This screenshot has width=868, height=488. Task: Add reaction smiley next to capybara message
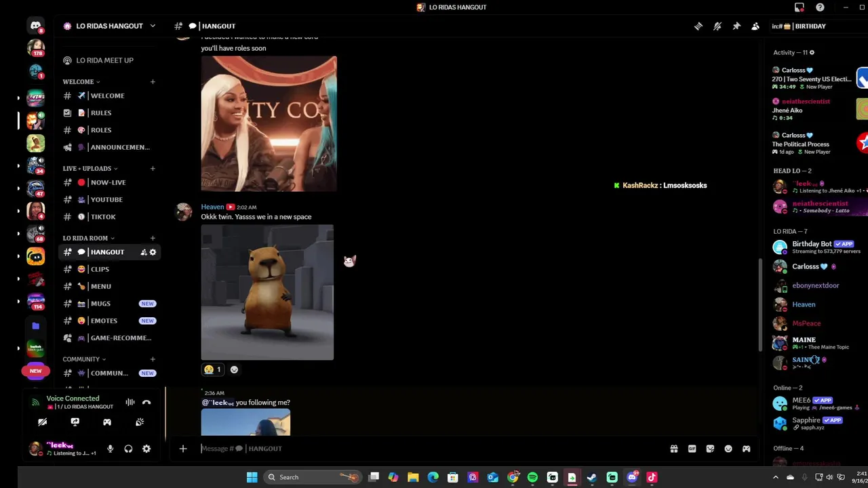(x=234, y=369)
